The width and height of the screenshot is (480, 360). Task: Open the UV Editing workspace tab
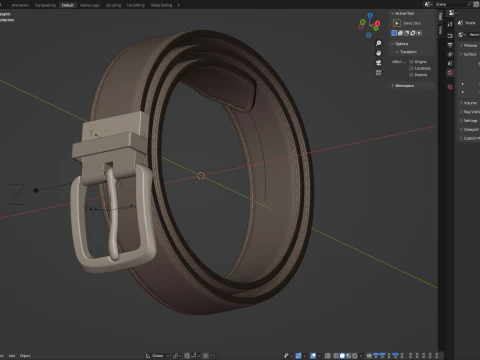(x=136, y=5)
